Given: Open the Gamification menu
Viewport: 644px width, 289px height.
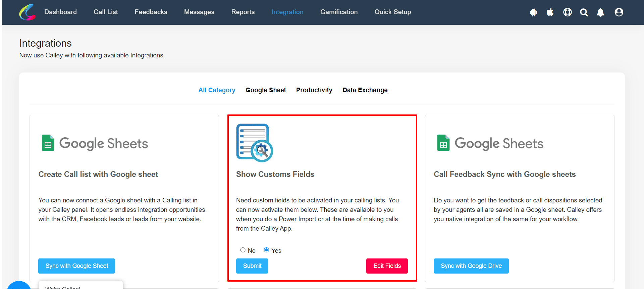Looking at the screenshot, I should point(339,12).
